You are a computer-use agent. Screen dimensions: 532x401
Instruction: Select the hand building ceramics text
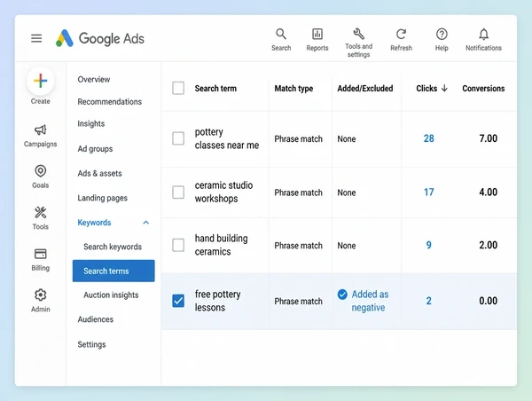(x=221, y=245)
